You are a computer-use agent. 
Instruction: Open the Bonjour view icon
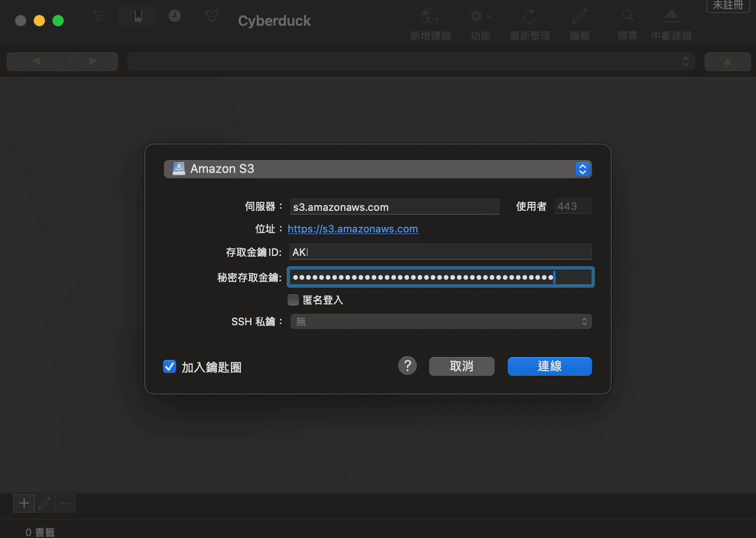tap(212, 16)
